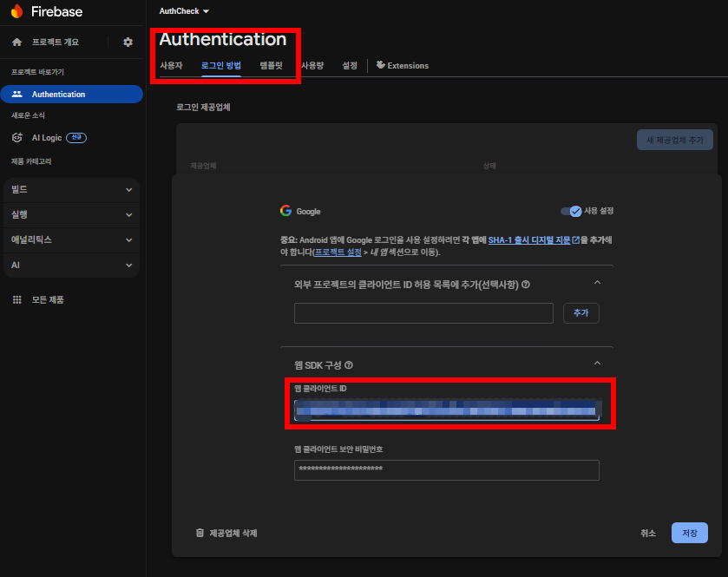Open the 템플릿 tab
The image size is (728, 577).
pyautogui.click(x=271, y=65)
